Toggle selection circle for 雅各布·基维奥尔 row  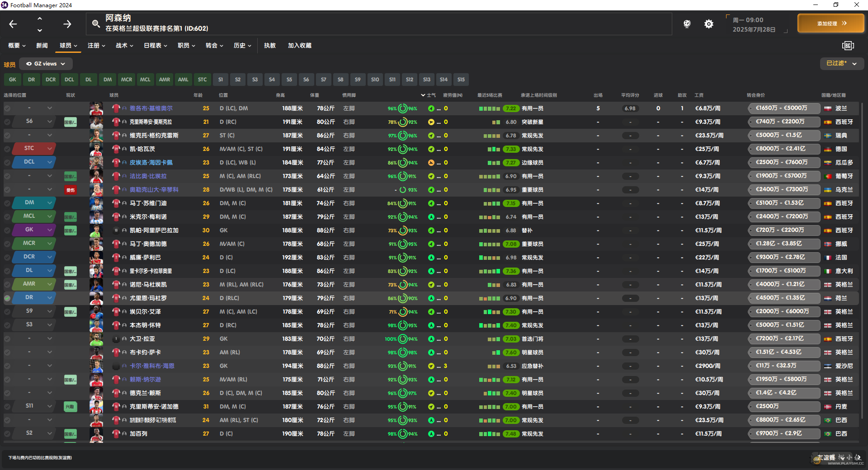coord(7,108)
